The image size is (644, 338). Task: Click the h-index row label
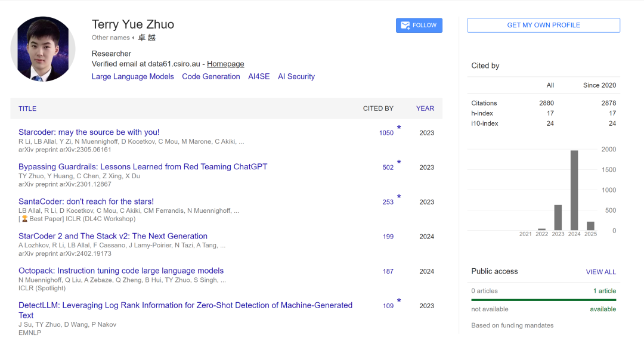(482, 113)
